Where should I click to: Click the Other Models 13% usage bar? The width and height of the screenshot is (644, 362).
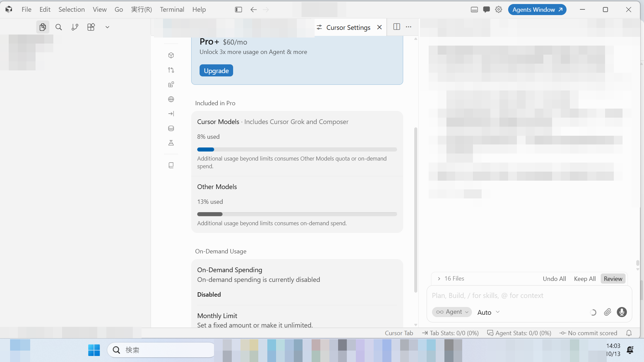(297, 214)
